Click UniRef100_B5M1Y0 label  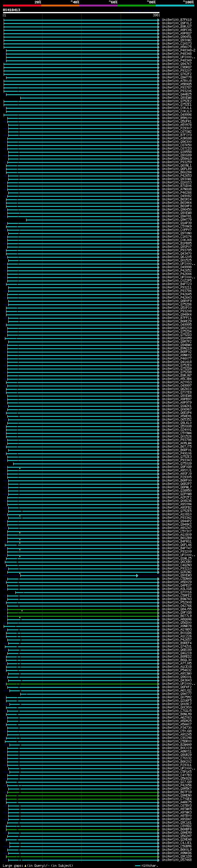(x=177, y=118)
